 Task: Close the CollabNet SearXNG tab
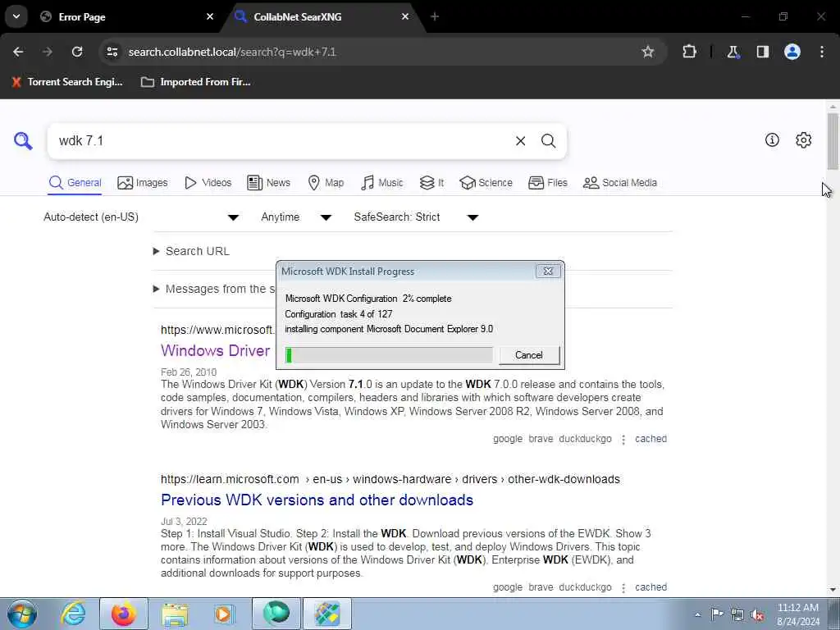click(405, 16)
